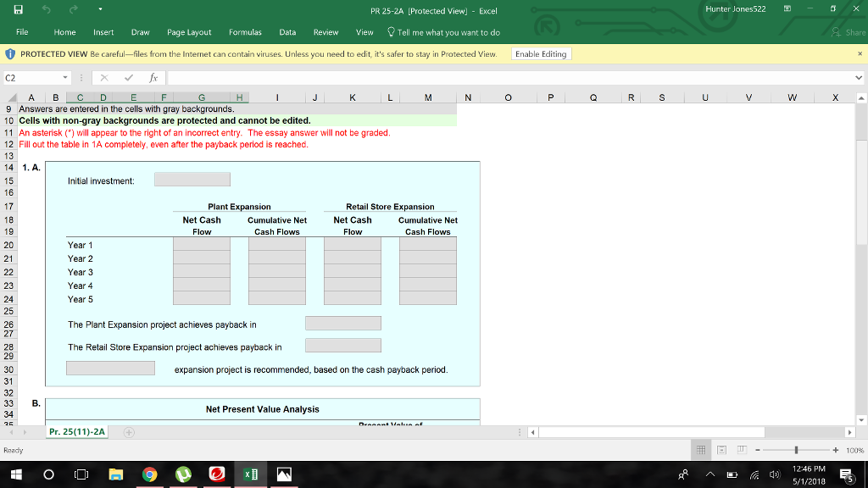The image size is (868, 488).
Task: Switch to the Insert ribbon tab
Action: click(x=103, y=32)
